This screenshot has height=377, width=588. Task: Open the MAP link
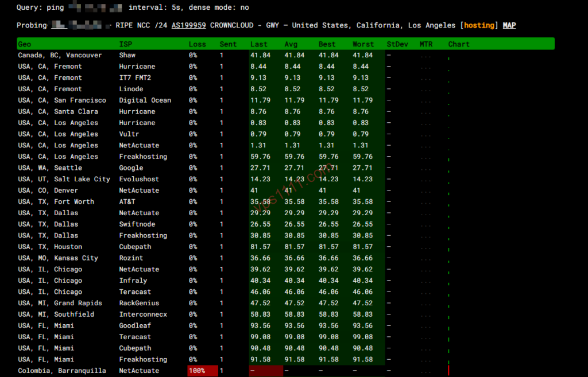(x=509, y=25)
